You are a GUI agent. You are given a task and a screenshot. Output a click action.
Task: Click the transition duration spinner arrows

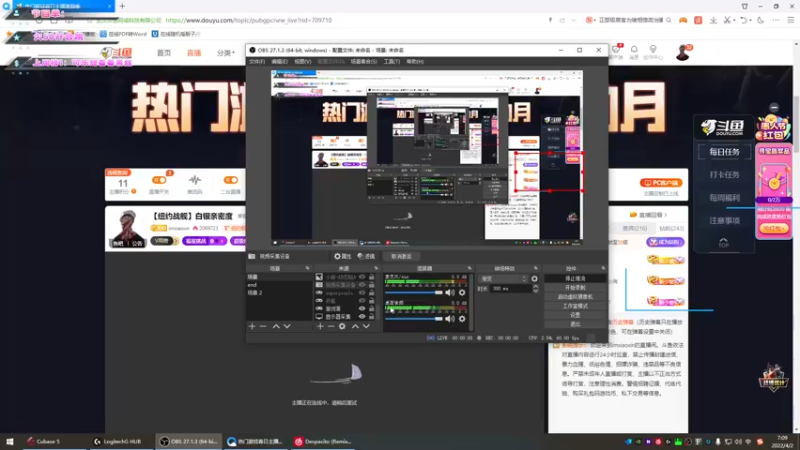coord(535,288)
